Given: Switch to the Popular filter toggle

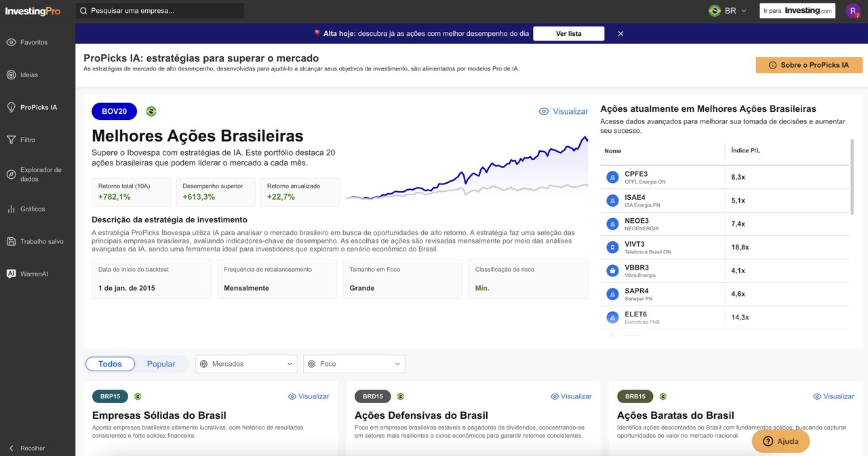Looking at the screenshot, I should [161, 364].
